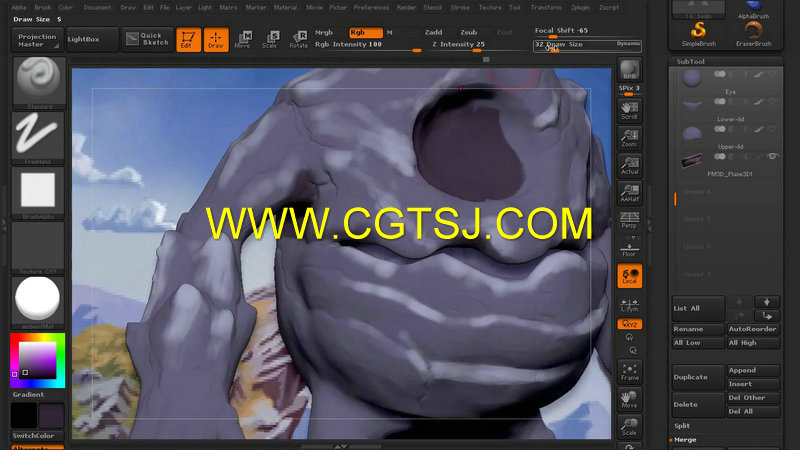800x450 pixels.
Task: Click the Actual size icon
Action: pyautogui.click(x=630, y=166)
